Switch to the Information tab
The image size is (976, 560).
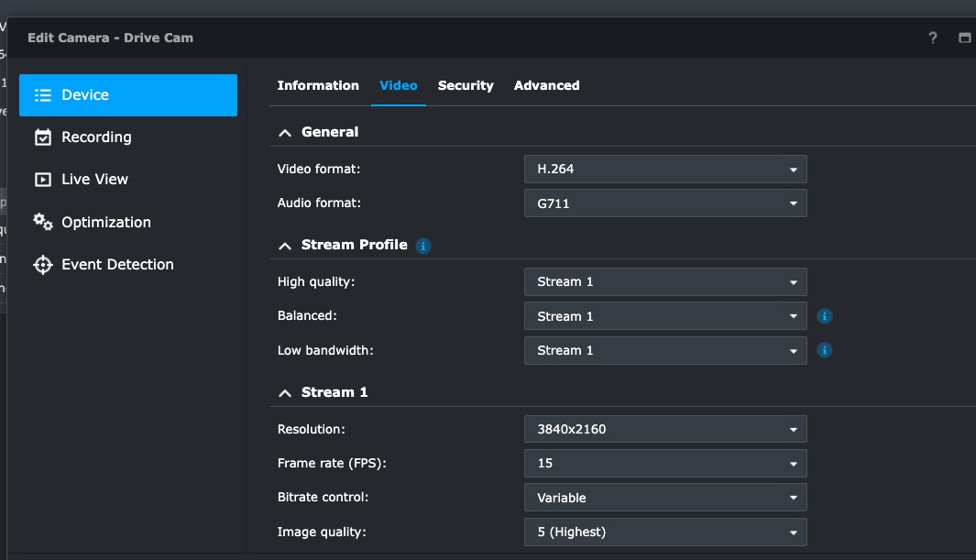tap(318, 85)
